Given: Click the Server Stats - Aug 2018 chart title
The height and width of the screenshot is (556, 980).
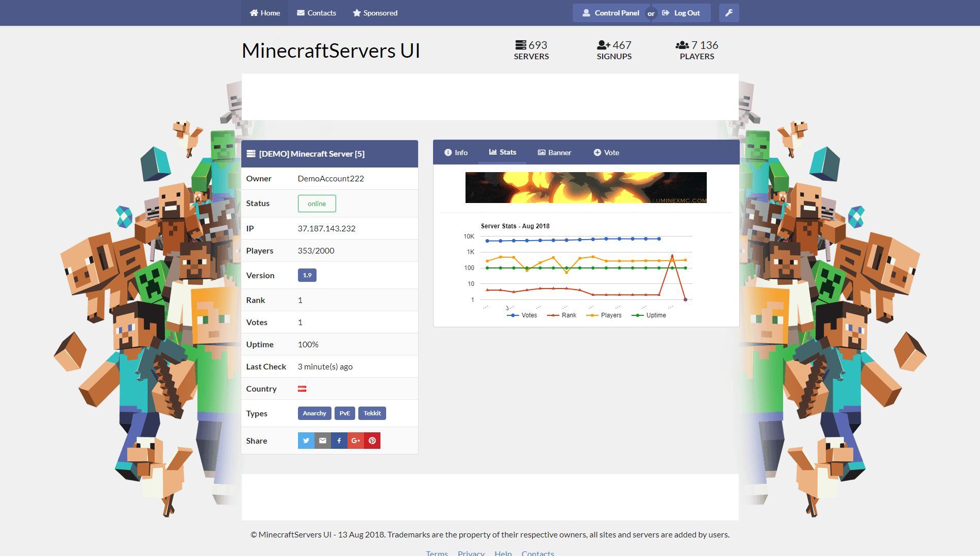Looking at the screenshot, I should [515, 226].
